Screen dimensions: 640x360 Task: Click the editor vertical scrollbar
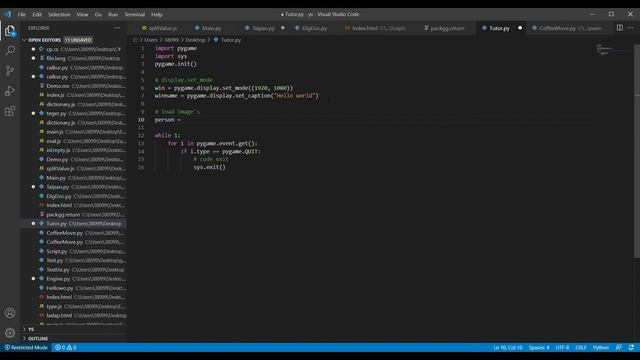(x=637, y=151)
